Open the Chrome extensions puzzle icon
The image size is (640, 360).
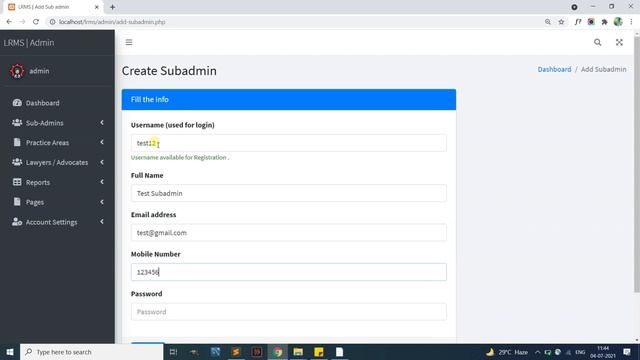point(604,22)
